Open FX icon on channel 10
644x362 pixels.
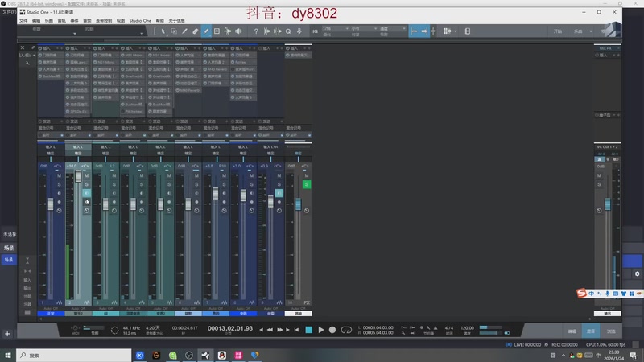(x=307, y=302)
